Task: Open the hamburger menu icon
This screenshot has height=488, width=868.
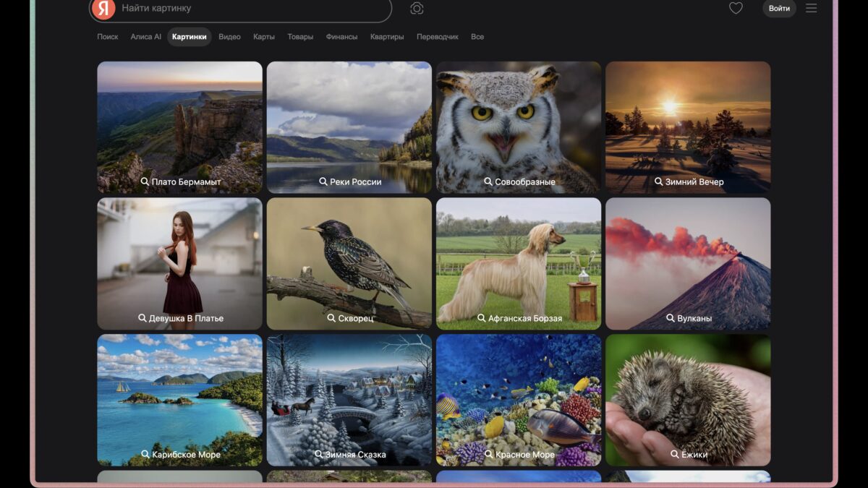Action: pyautogui.click(x=811, y=8)
